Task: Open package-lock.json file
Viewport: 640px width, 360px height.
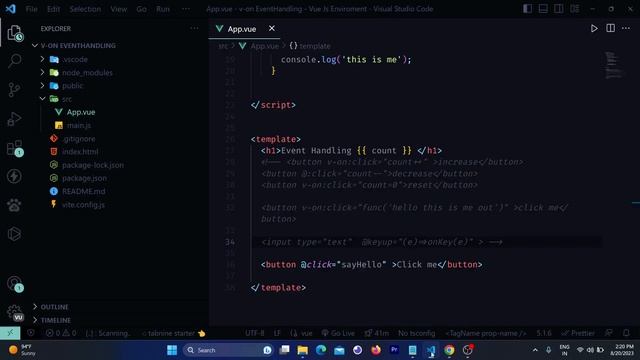Action: click(93, 165)
